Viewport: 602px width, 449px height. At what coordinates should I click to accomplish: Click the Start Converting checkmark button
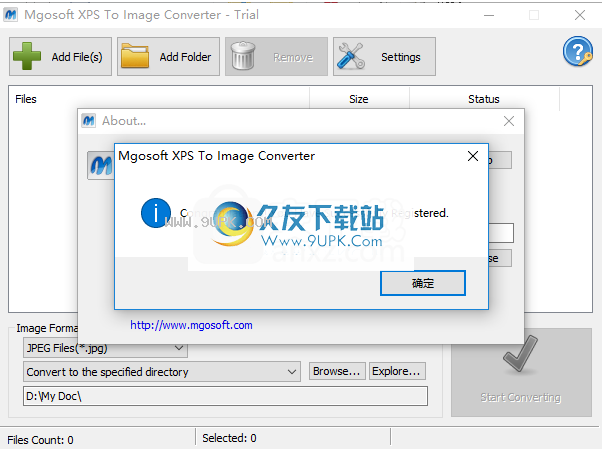(x=521, y=372)
